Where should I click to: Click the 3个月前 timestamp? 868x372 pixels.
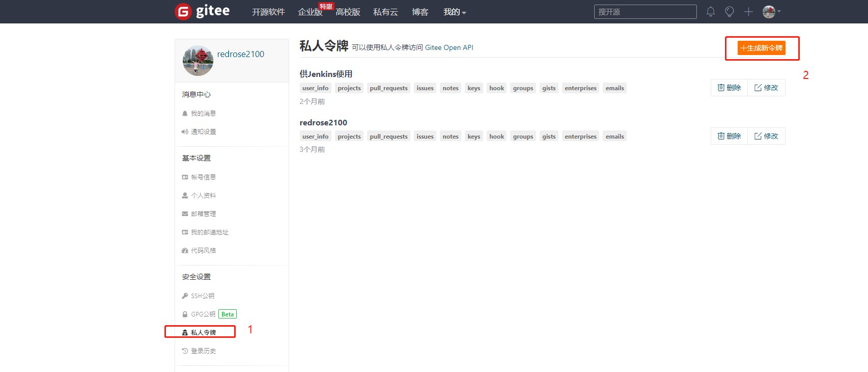312,149
